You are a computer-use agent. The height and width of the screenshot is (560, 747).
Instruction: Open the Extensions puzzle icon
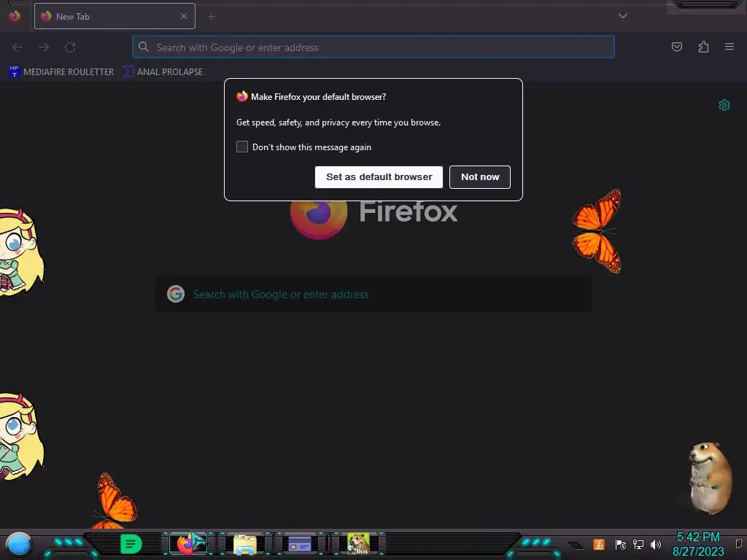pos(703,47)
